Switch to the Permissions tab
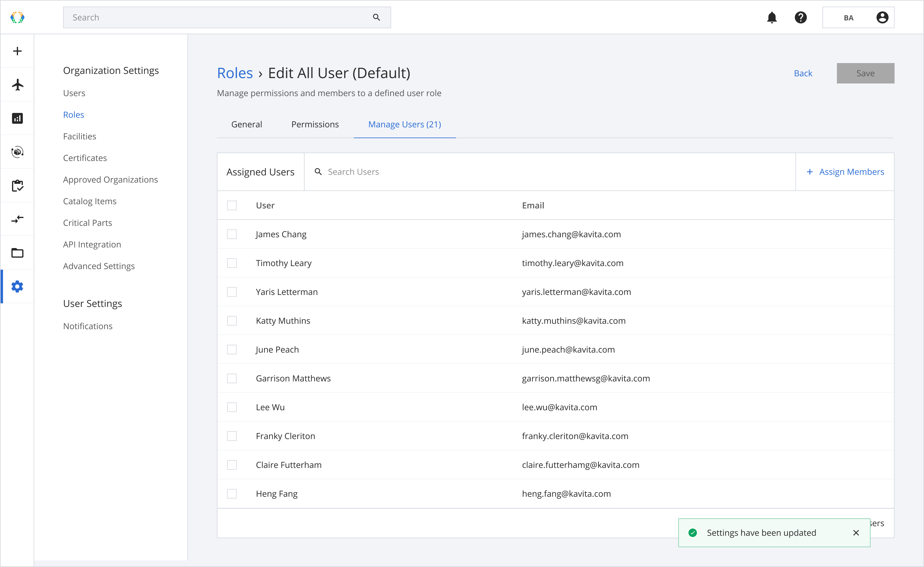The width and height of the screenshot is (924, 567). tap(315, 124)
